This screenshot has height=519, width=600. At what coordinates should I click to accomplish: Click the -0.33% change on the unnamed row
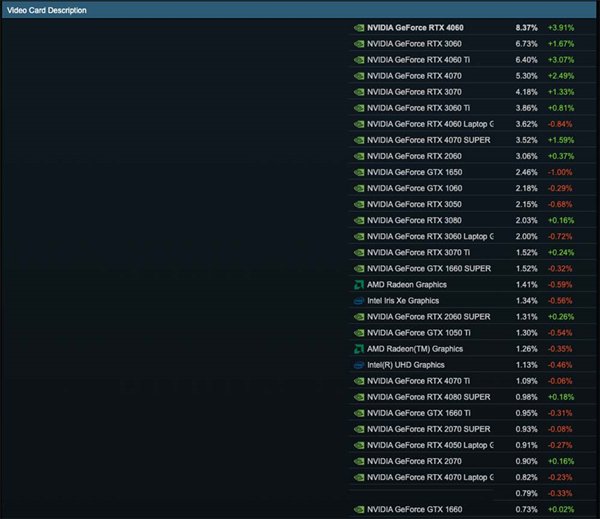point(560,494)
